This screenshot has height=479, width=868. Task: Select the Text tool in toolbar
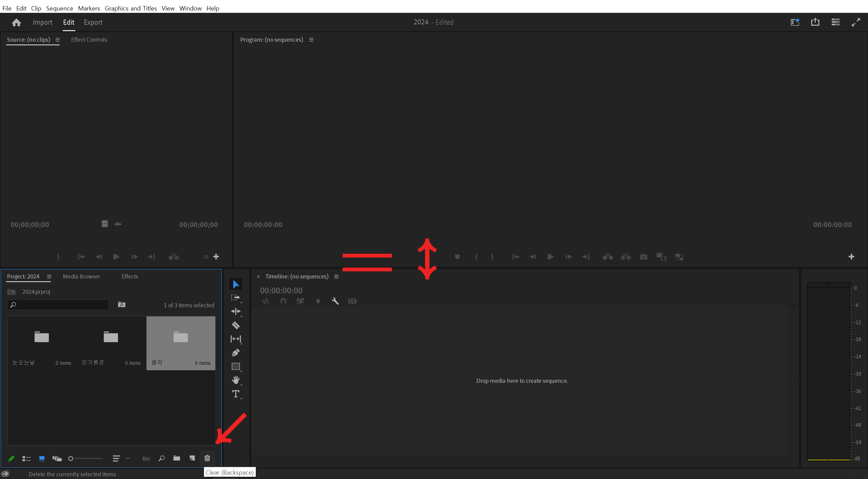(x=236, y=394)
